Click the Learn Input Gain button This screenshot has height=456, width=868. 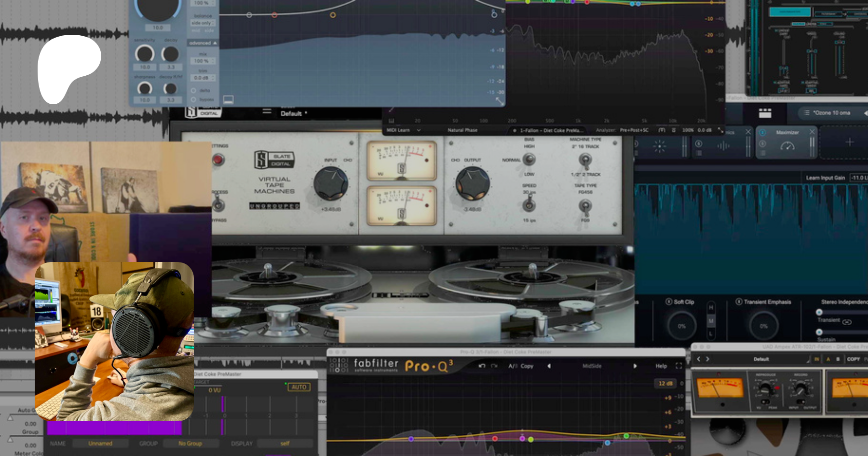pyautogui.click(x=825, y=178)
